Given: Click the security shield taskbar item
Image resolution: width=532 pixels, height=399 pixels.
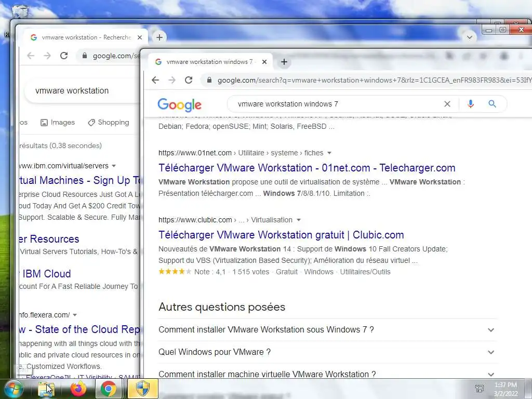Looking at the screenshot, I should [x=142, y=389].
